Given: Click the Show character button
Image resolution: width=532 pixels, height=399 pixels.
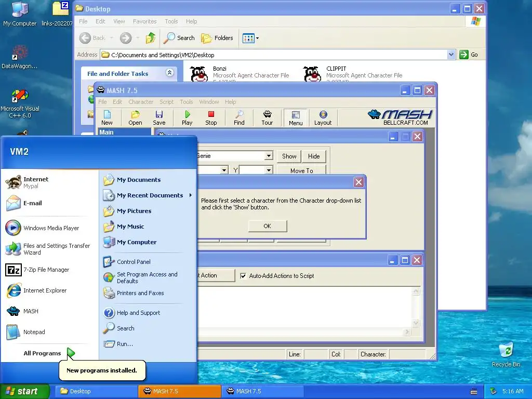Looking at the screenshot, I should (x=289, y=156).
